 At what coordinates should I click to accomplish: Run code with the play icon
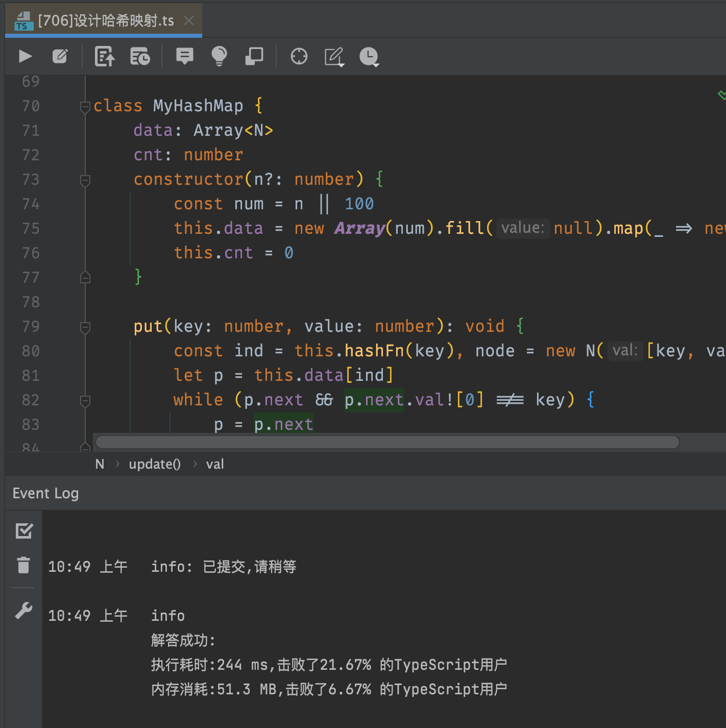[26, 56]
